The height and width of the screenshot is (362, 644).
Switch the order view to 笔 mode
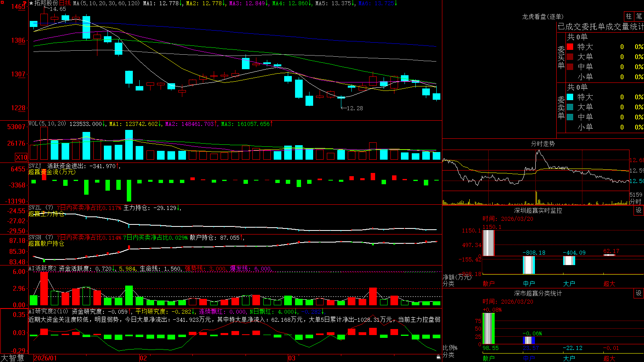[639, 16]
